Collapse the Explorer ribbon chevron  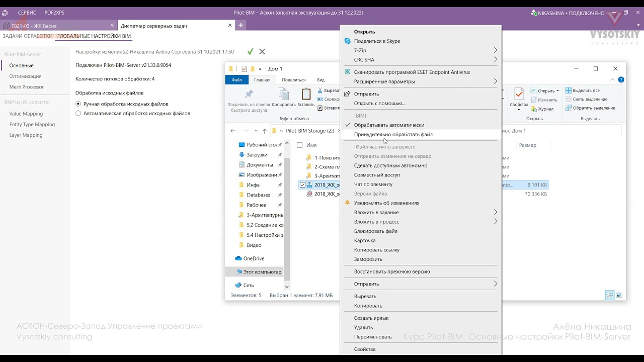tap(612, 79)
